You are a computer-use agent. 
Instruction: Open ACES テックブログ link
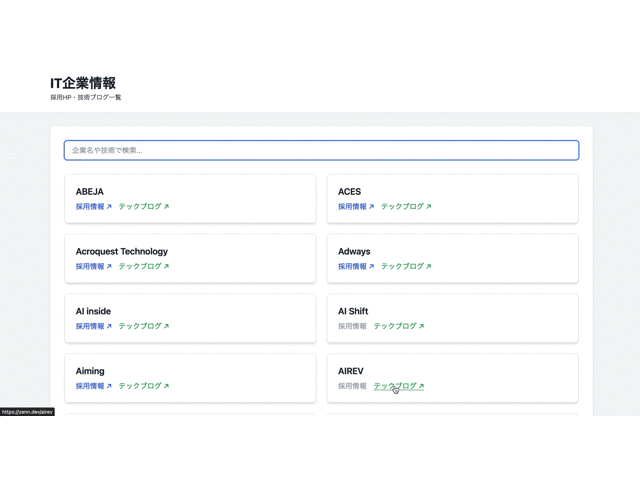tap(402, 207)
